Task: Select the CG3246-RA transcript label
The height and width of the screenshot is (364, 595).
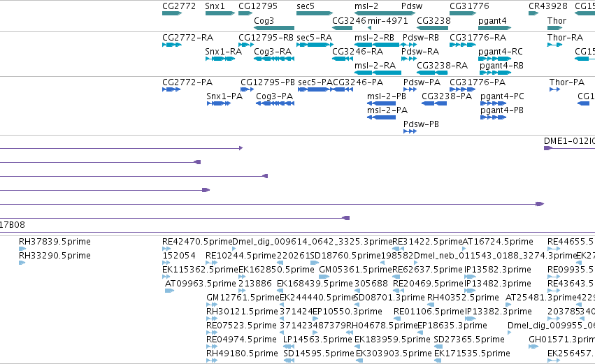Action: click(x=357, y=52)
